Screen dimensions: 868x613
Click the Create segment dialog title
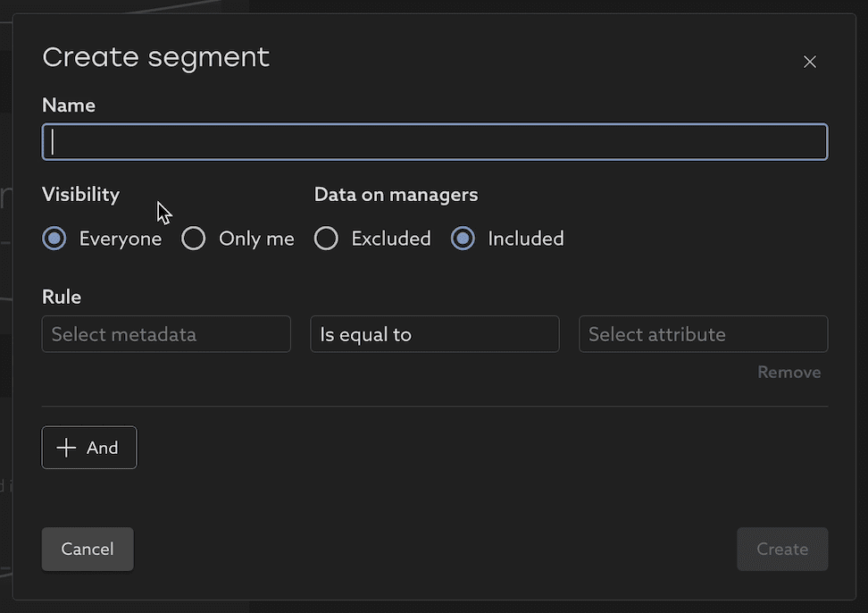[x=155, y=57]
